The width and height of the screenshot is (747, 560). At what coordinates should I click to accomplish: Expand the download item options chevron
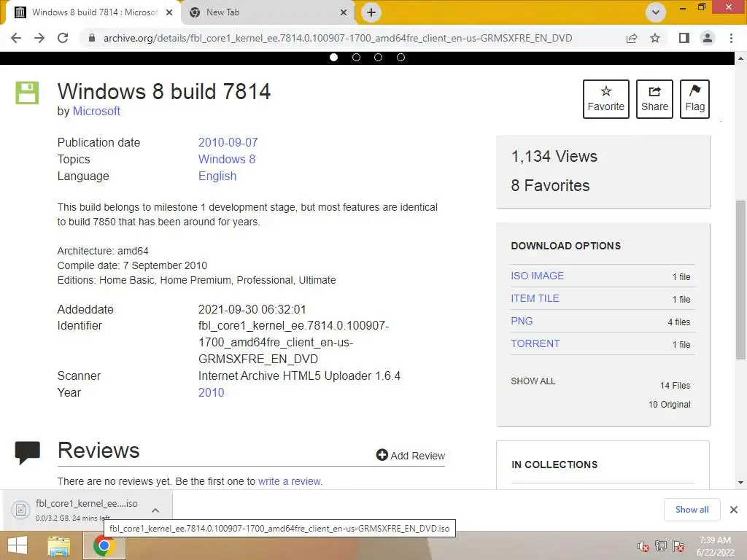[155, 510]
